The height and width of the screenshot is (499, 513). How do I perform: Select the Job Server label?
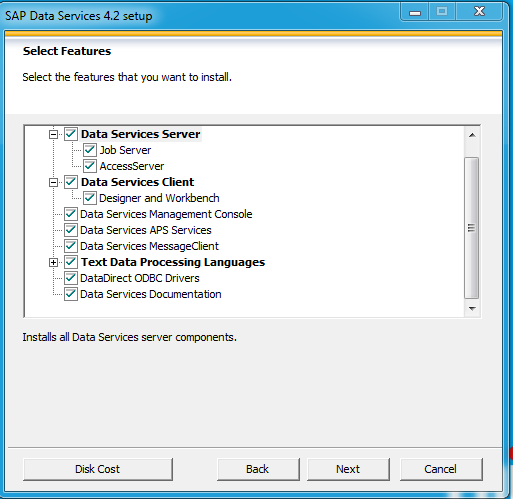tap(125, 150)
